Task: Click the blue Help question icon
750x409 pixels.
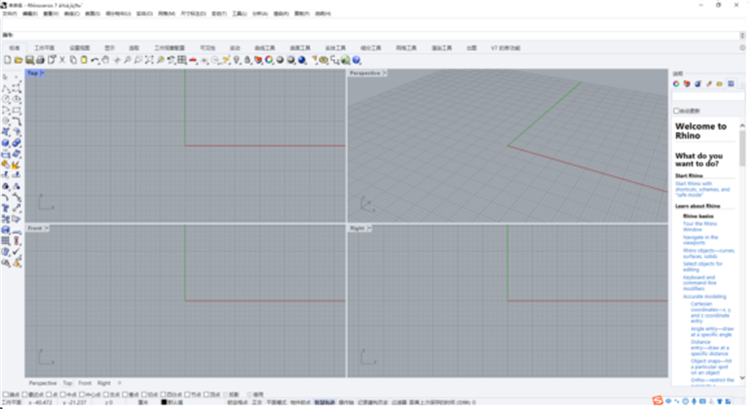Action: coord(356,60)
